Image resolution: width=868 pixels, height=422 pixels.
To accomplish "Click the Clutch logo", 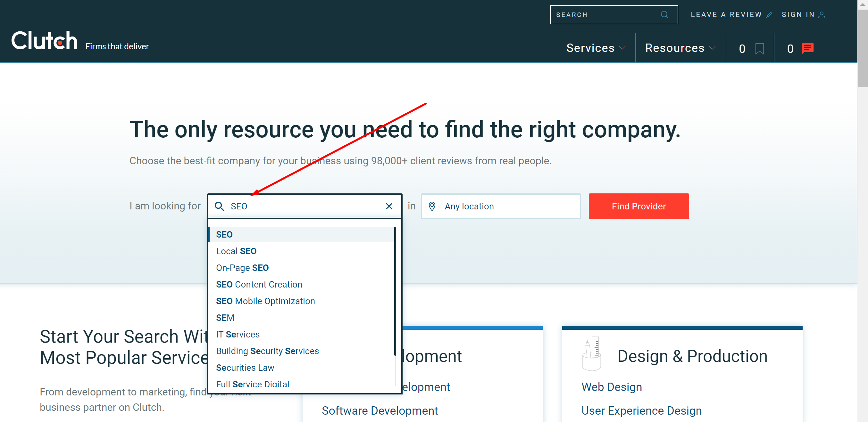I will (x=44, y=41).
